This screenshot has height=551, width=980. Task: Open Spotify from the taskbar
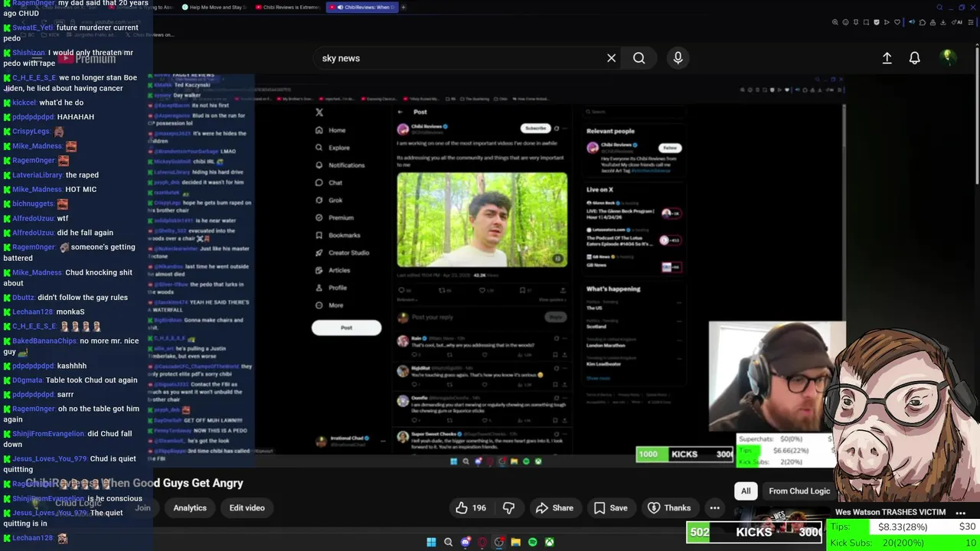click(533, 542)
